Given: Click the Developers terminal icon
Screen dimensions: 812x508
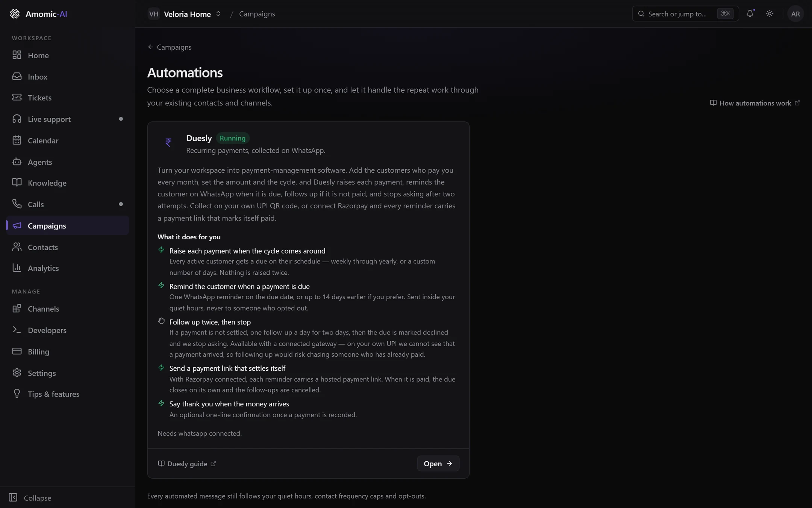Looking at the screenshot, I should [17, 330].
